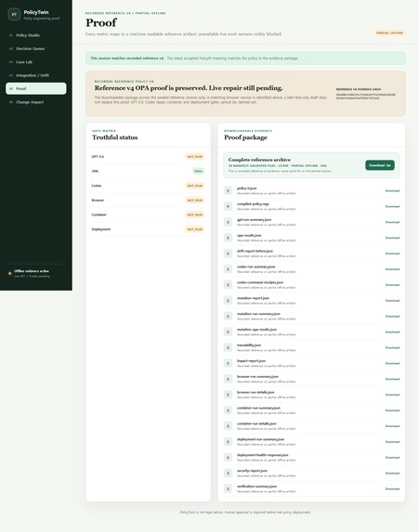This screenshot has height=532, width=419.
Task: Go to Decision Queue
Action: coord(36,48)
